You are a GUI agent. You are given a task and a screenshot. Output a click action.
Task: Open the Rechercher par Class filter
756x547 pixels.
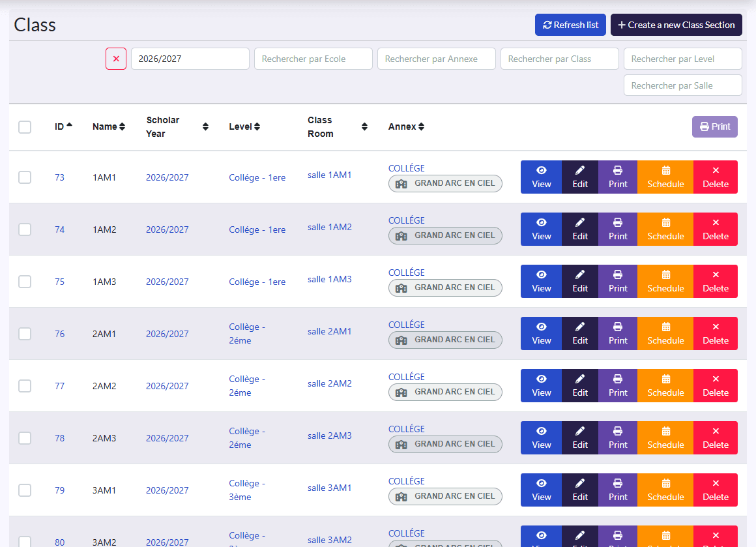click(x=560, y=59)
